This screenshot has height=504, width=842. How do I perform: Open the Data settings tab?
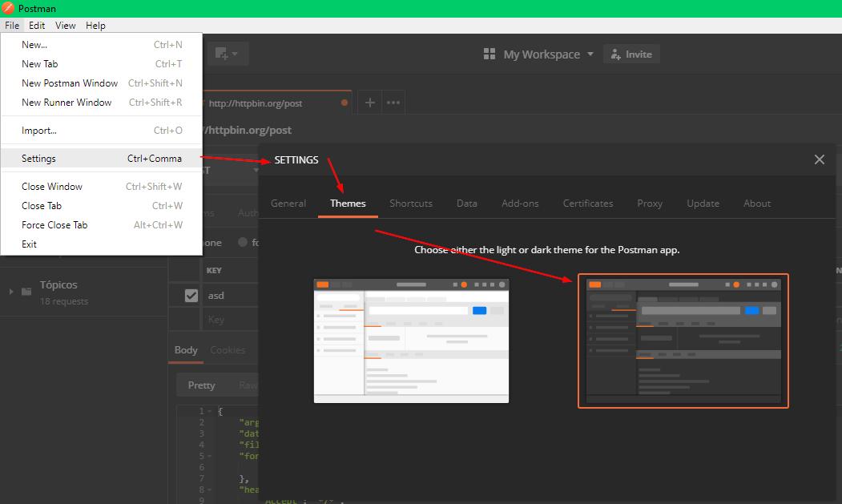466,204
